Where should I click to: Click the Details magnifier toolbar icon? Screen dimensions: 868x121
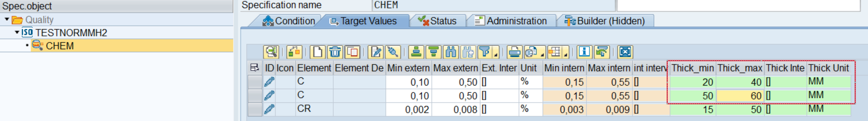coord(271,52)
